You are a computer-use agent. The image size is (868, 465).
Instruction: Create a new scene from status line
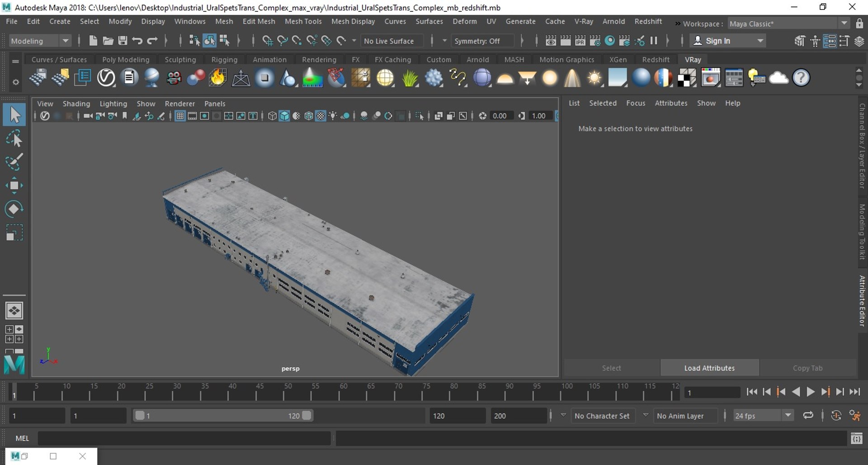tap(93, 41)
